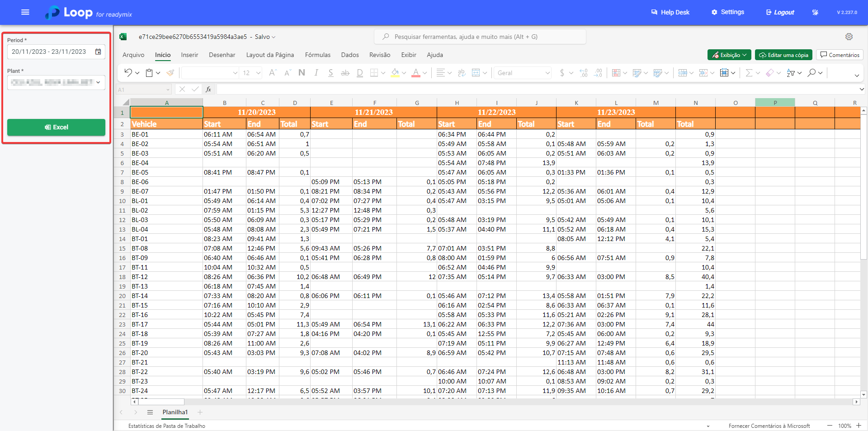
Task: Toggle strikethrough text formatting
Action: [x=345, y=73]
